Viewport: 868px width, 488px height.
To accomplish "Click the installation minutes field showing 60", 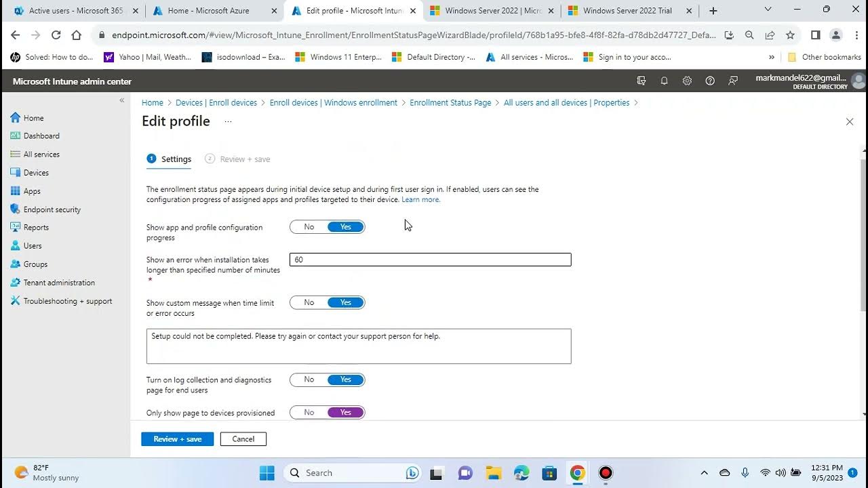I will [x=430, y=260].
